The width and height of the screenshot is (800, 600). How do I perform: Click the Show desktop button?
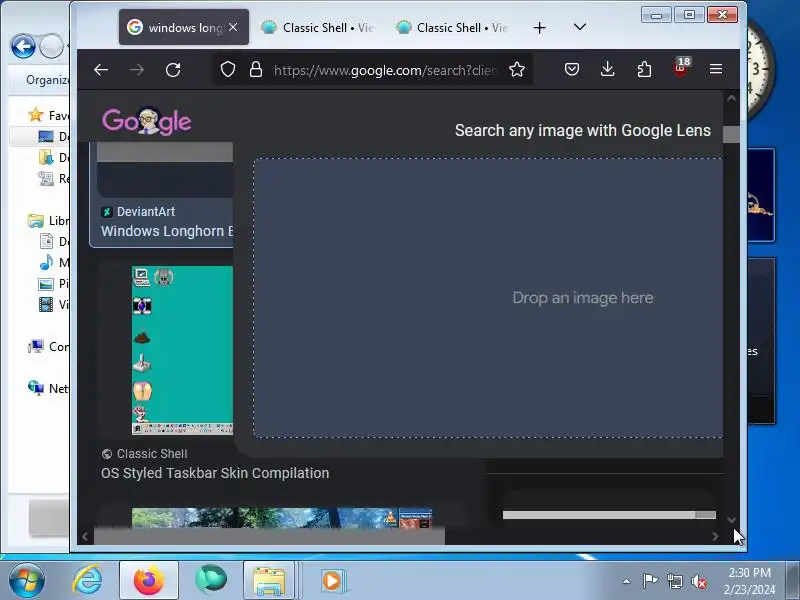click(793, 580)
